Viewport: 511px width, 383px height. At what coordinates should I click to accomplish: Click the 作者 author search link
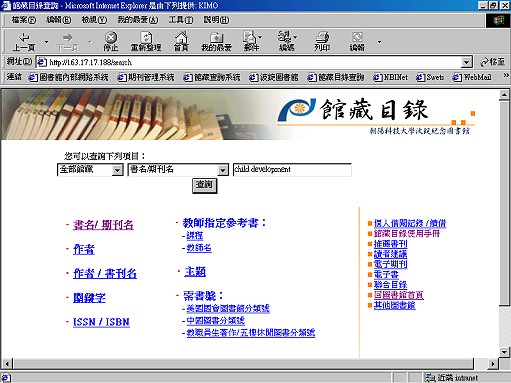(x=84, y=249)
